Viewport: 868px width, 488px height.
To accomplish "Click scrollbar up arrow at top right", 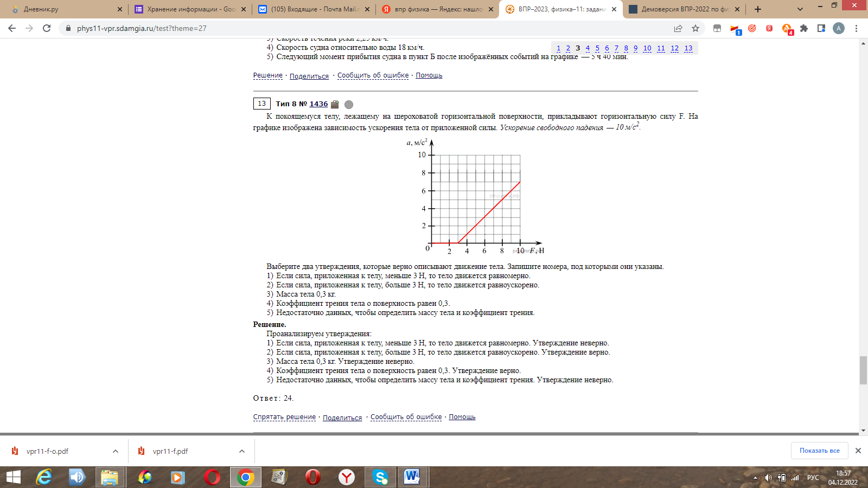I will pos(863,43).
